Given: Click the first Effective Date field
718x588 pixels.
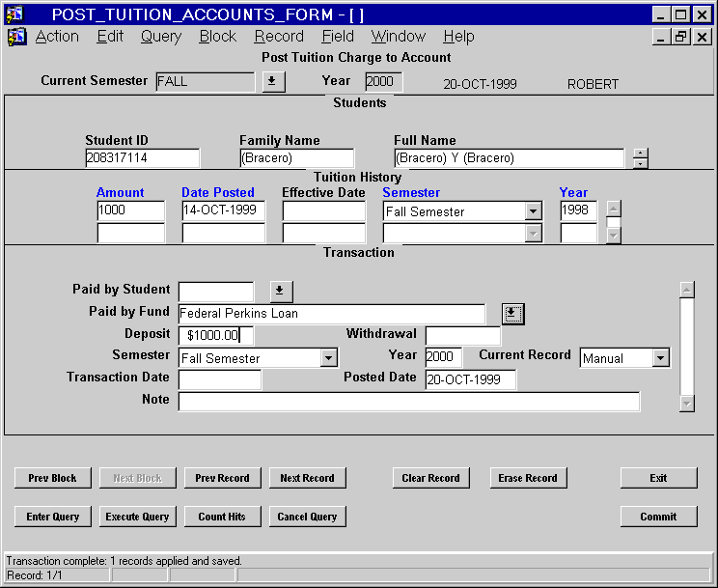Looking at the screenshot, I should point(323,210).
